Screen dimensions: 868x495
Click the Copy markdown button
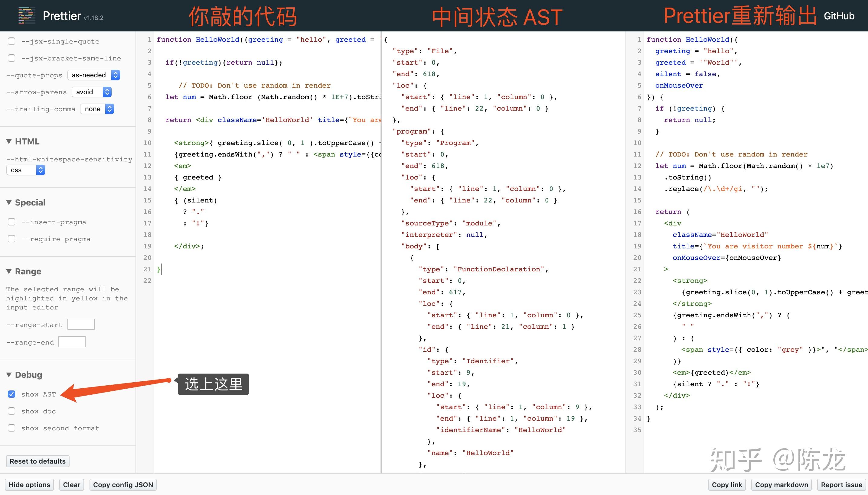[781, 484]
